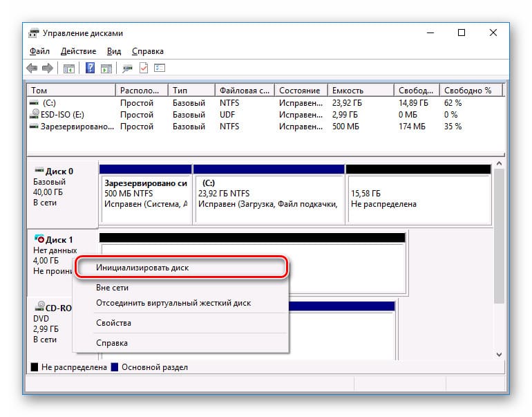Select the Диск 0 label panel
Screen dimensions: 532x417
point(63,194)
